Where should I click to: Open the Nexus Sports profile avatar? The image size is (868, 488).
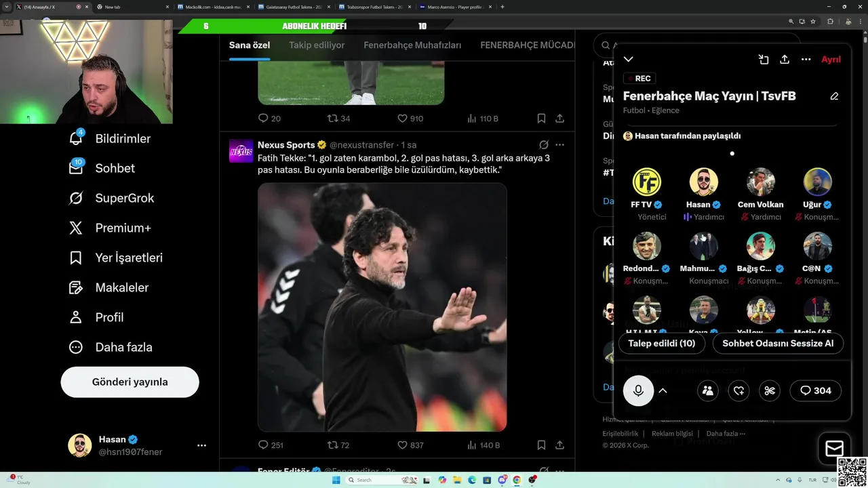[241, 151]
